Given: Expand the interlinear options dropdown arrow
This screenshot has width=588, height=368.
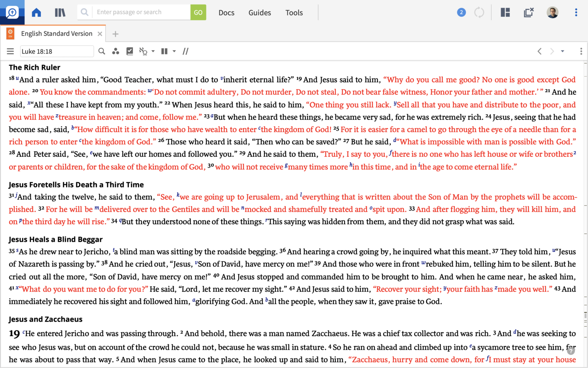Looking at the screenshot, I should click(x=153, y=51).
